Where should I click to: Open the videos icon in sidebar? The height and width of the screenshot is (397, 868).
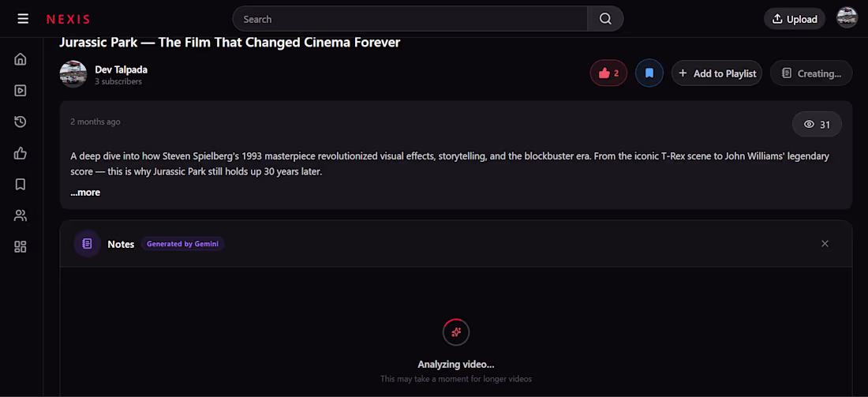21,90
